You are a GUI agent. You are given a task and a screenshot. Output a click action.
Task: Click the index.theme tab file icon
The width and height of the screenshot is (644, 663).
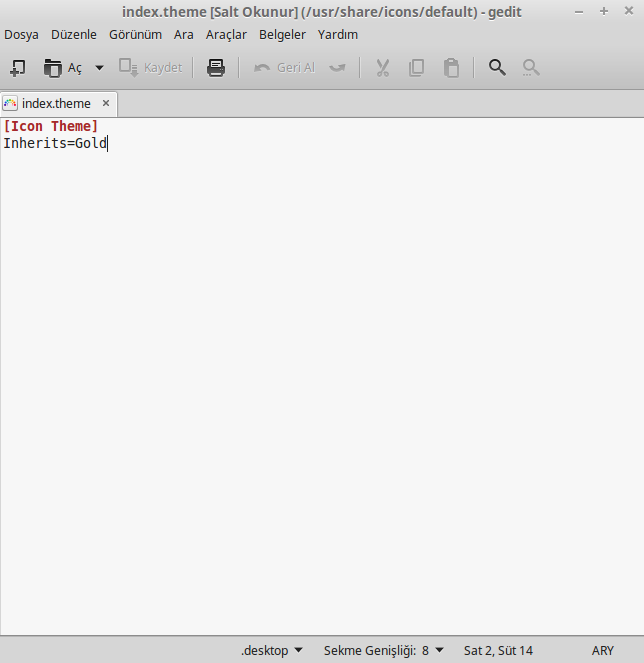(10, 103)
